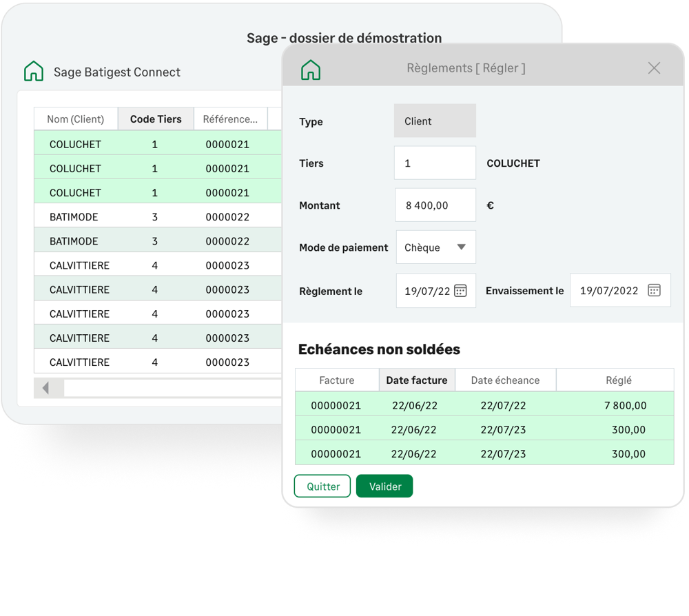Click the Envaissement le date field

tap(620, 290)
